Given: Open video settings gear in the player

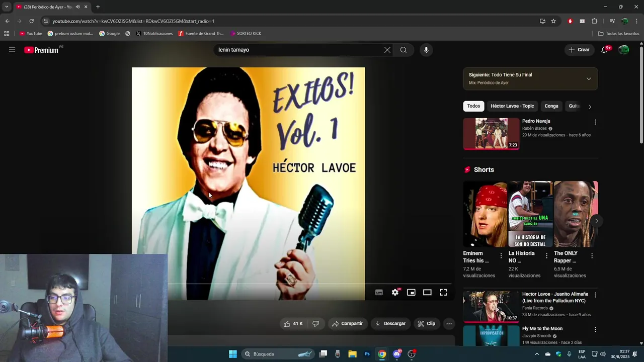Looking at the screenshot, I should [x=395, y=292].
